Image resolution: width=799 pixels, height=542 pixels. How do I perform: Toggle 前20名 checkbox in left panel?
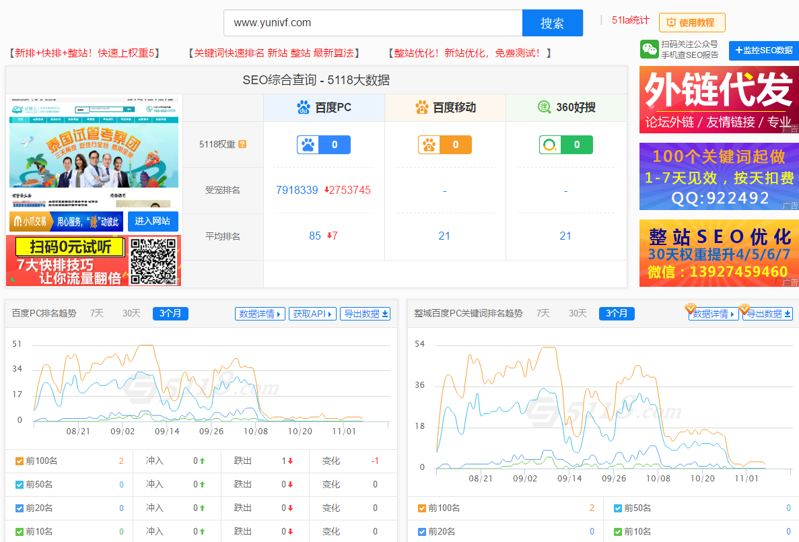click(19, 508)
